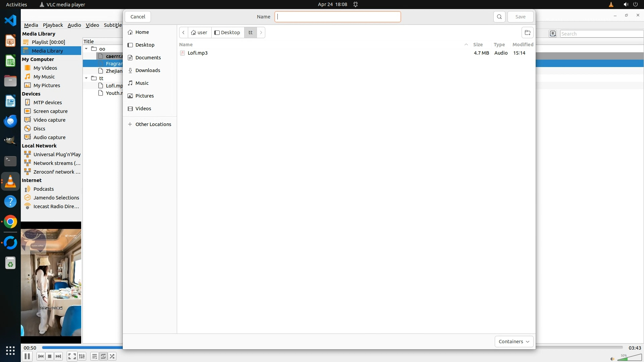Toggle loop repeat mode
Screen dimensions: 644x362
tap(103, 356)
